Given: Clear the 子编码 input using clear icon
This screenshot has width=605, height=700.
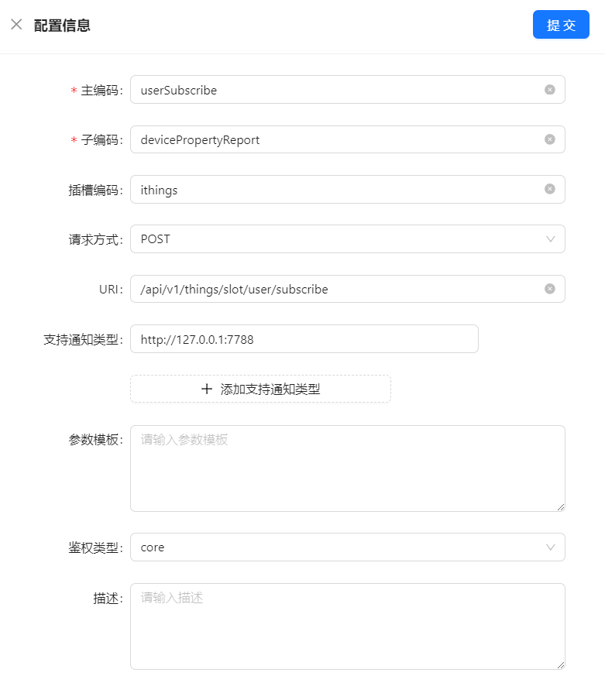Looking at the screenshot, I should coord(550,139).
